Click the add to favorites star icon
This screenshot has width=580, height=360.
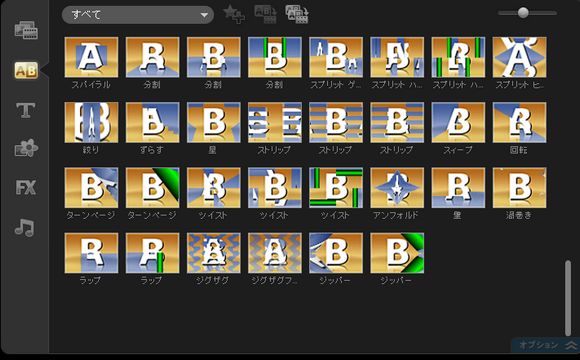pos(234,14)
